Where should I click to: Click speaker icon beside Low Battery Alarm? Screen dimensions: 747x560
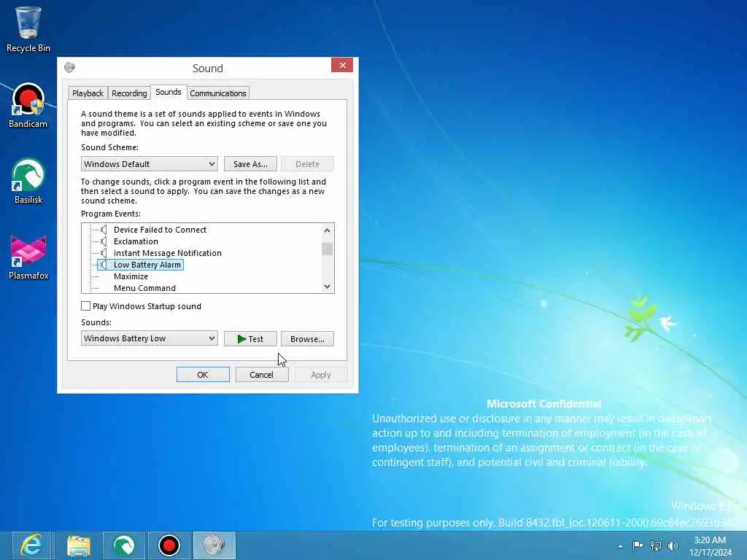(104, 265)
